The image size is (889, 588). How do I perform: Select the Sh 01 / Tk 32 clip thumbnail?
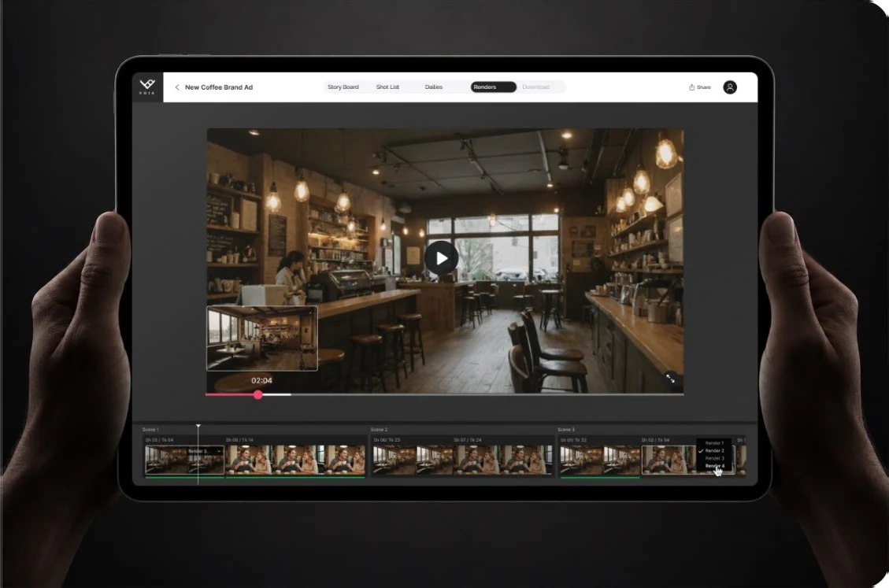pos(601,459)
